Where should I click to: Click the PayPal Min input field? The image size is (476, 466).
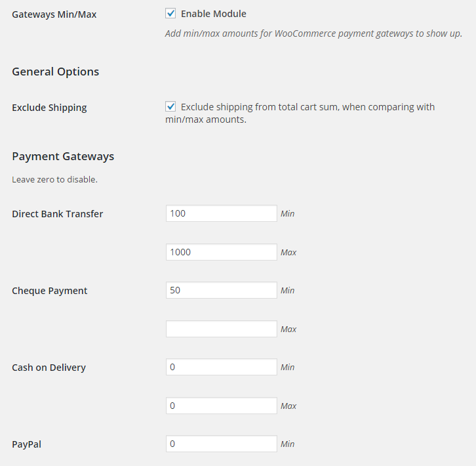pyautogui.click(x=222, y=444)
